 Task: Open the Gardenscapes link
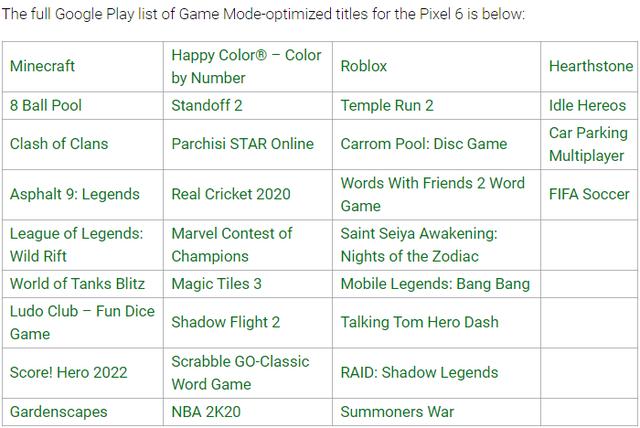(x=58, y=411)
